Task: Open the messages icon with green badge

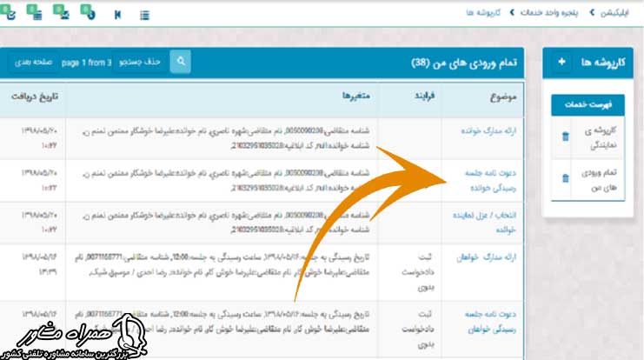Action: coord(61,12)
